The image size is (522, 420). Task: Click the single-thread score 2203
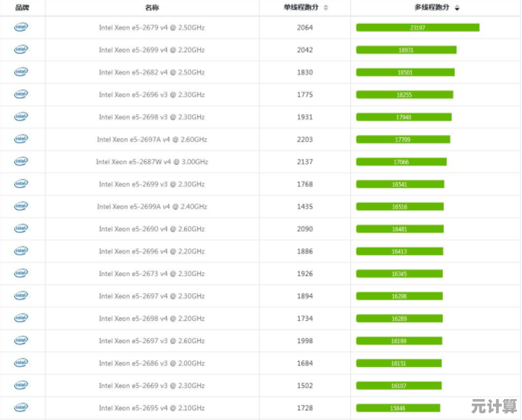pos(304,140)
